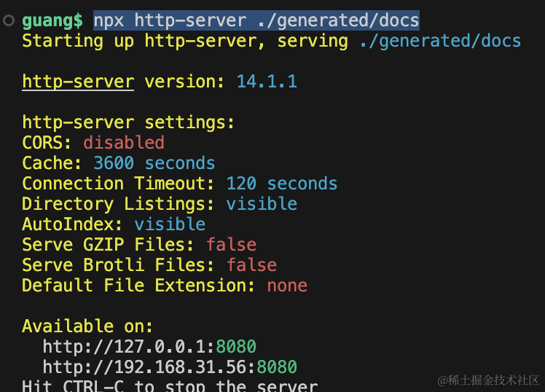Click the guang$ shell prompt
Viewport: 545px width, 392px height.
(x=57, y=20)
